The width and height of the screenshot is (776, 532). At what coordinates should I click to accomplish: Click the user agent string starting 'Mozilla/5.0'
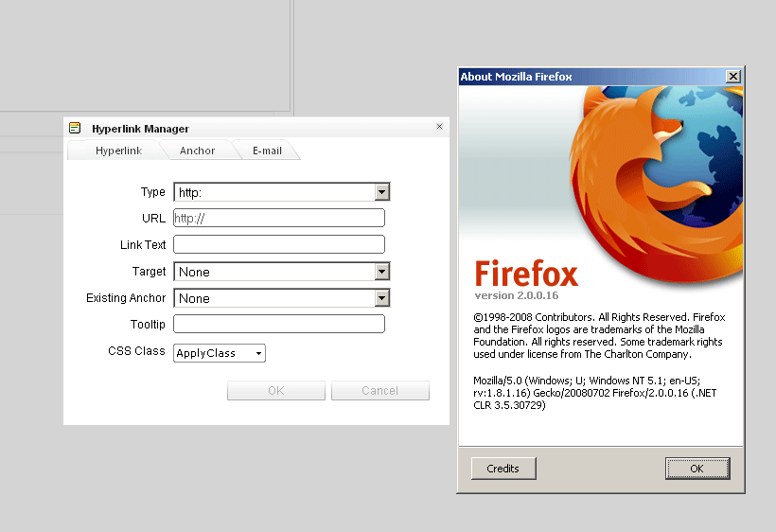pyautogui.click(x=594, y=393)
